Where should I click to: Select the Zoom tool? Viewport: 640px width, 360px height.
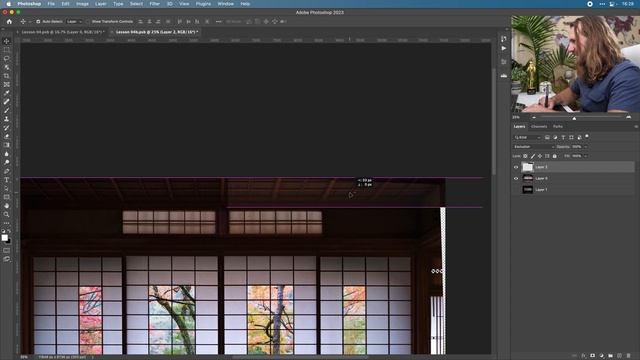[7, 214]
